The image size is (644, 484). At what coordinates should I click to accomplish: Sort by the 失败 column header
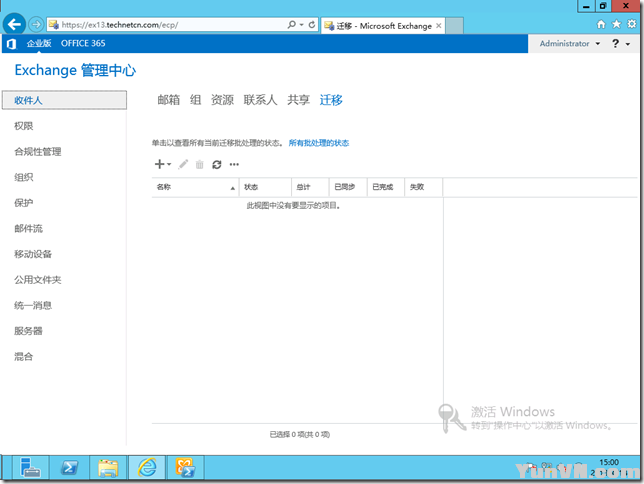423,187
